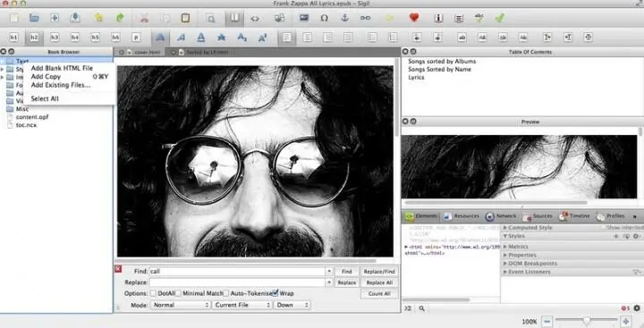Click the Replace button

pos(347,282)
